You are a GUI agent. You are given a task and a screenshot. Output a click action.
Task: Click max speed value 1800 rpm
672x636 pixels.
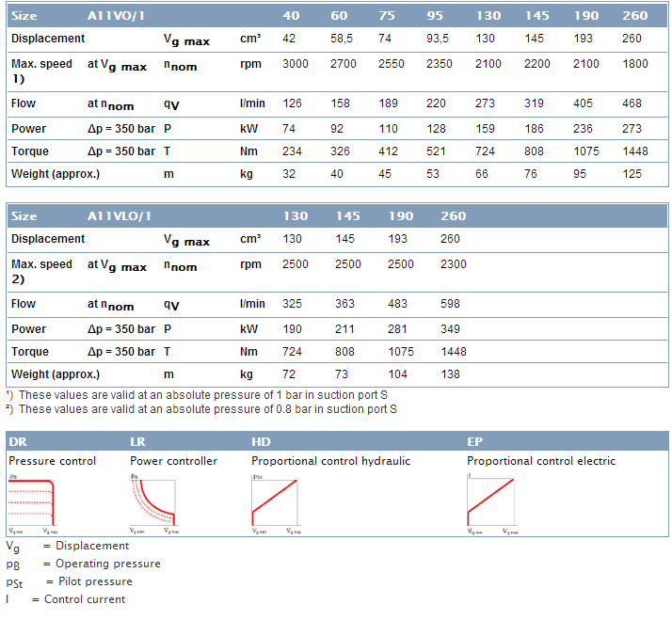[x=635, y=64]
